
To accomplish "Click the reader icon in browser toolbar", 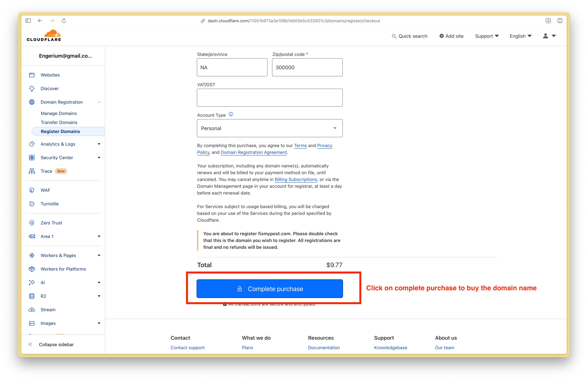I will coord(548,21).
